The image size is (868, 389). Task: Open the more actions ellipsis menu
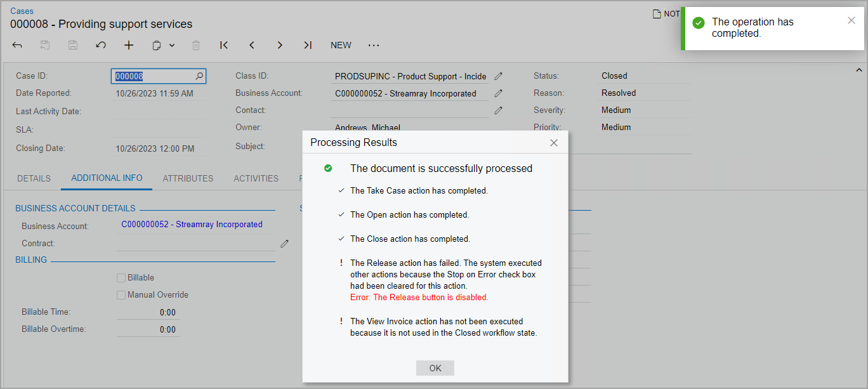[x=374, y=45]
